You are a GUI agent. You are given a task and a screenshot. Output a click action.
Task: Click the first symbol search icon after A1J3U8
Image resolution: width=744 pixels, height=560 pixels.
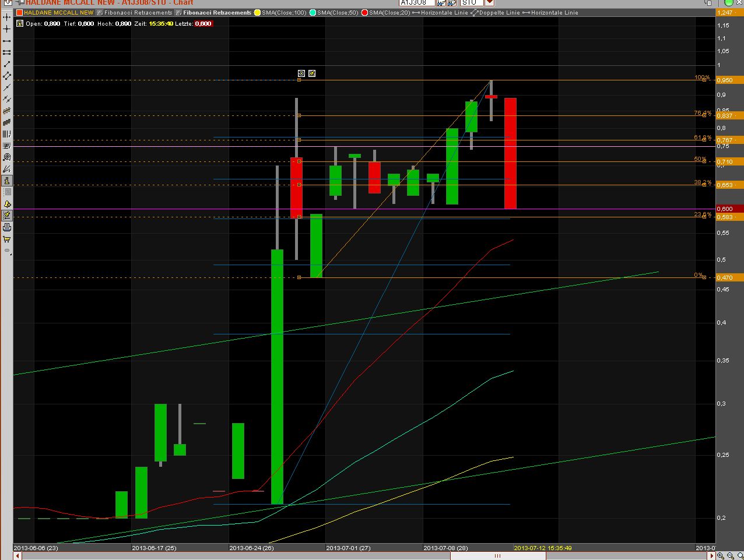point(441,3)
